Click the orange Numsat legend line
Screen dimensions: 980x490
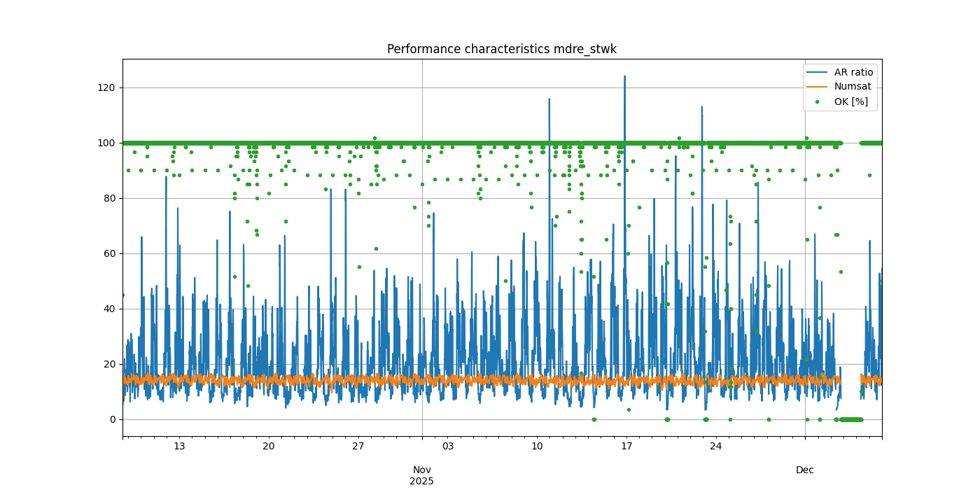[x=817, y=87]
